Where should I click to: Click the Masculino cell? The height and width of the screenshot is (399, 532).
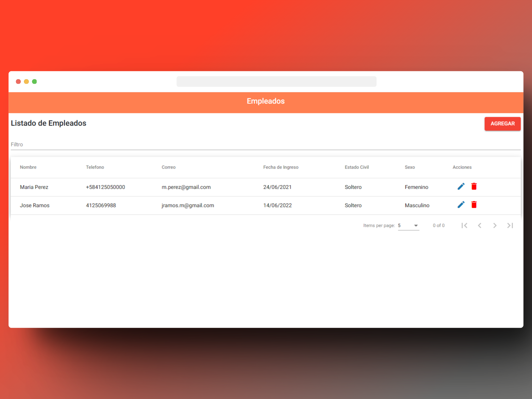click(x=417, y=205)
